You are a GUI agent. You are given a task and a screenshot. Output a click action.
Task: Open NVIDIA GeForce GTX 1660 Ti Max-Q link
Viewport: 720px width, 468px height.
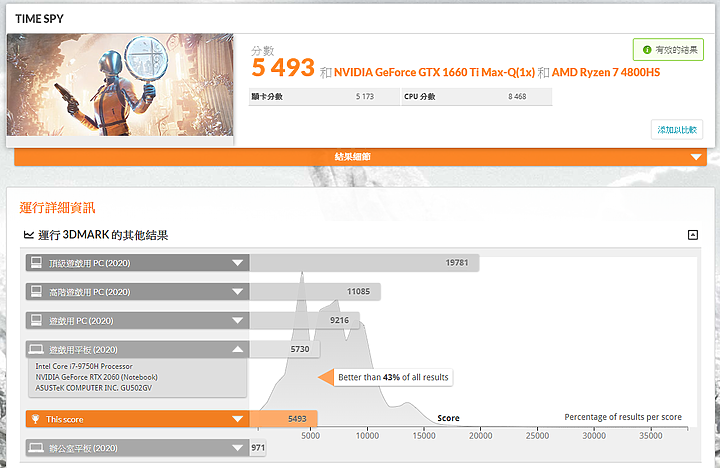(434, 73)
